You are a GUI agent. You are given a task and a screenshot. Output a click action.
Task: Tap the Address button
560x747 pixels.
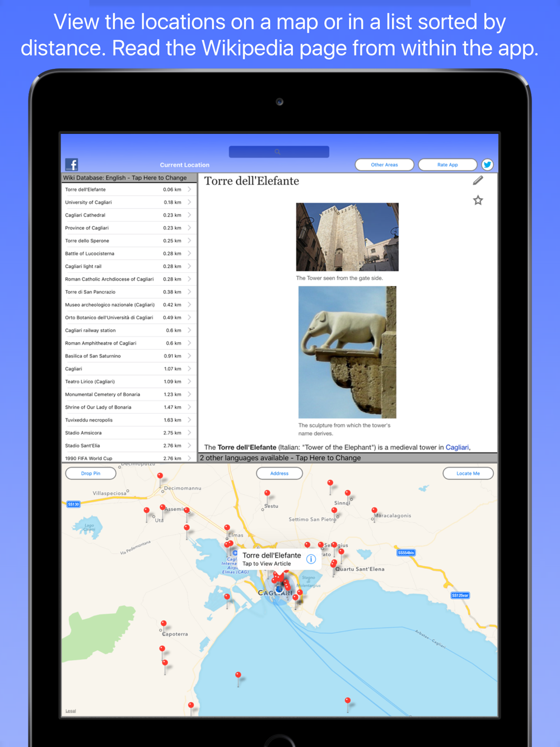point(279,473)
